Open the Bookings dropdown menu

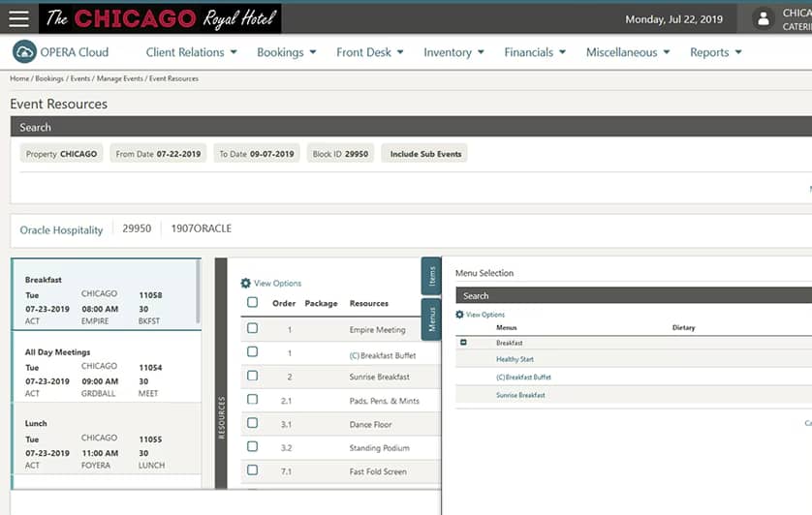[287, 52]
